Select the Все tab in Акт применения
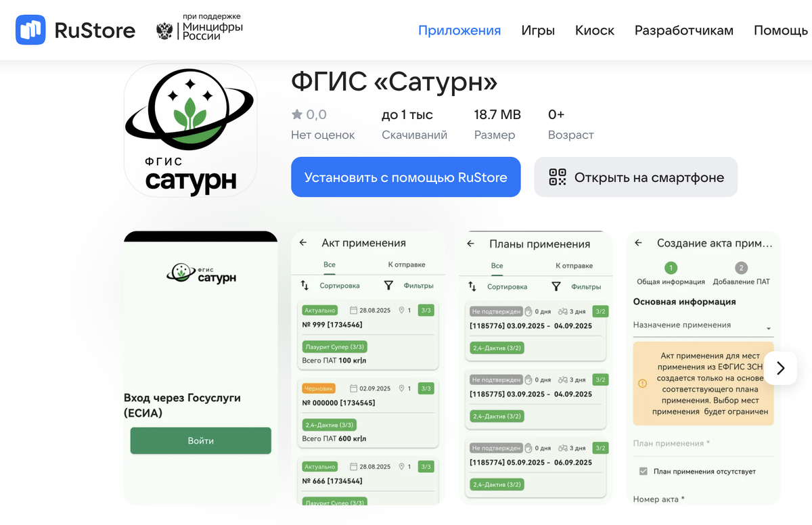 point(330,265)
